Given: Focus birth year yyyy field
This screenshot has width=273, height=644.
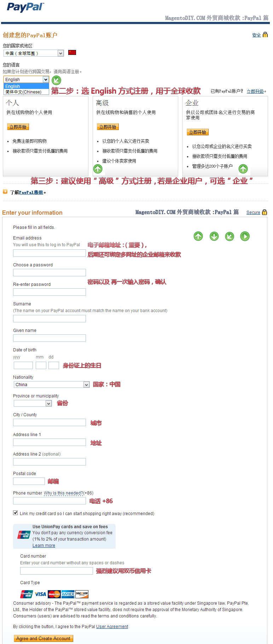Looking at the screenshot, I should coord(23,365).
